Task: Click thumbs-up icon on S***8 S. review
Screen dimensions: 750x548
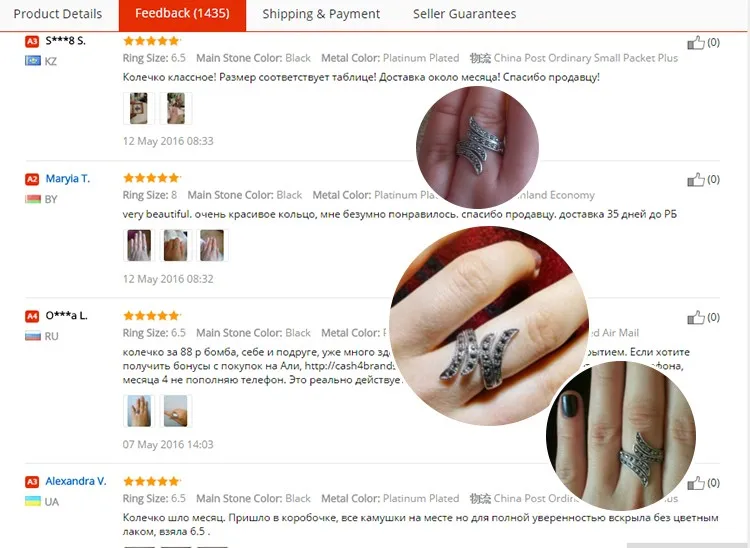Action: click(x=696, y=43)
